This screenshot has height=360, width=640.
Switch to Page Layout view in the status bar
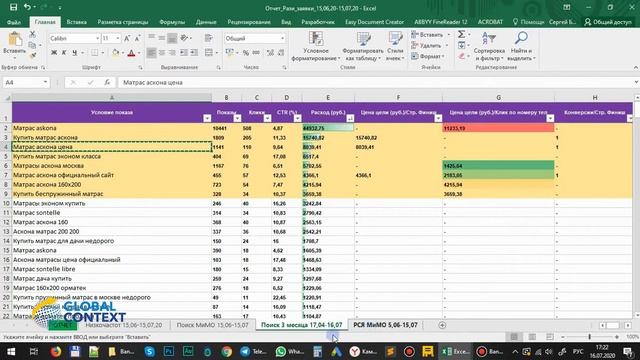pos(532,337)
